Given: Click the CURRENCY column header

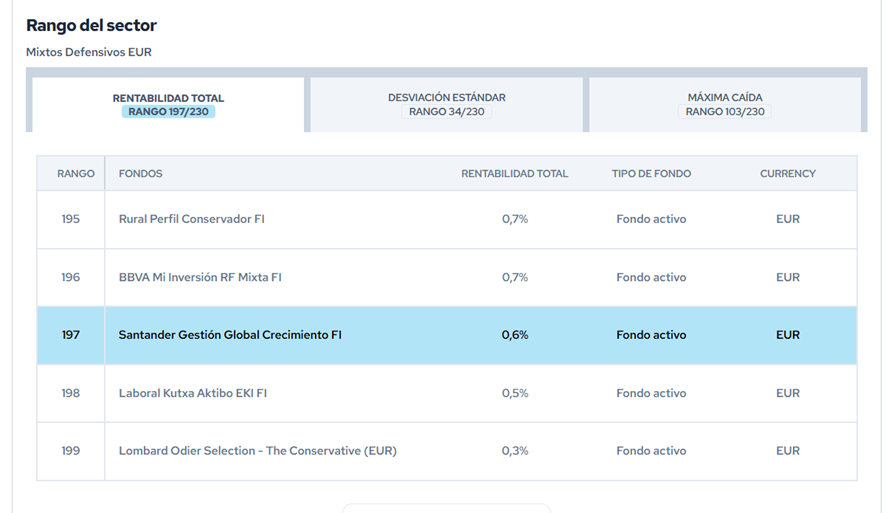Looking at the screenshot, I should 788,173.
